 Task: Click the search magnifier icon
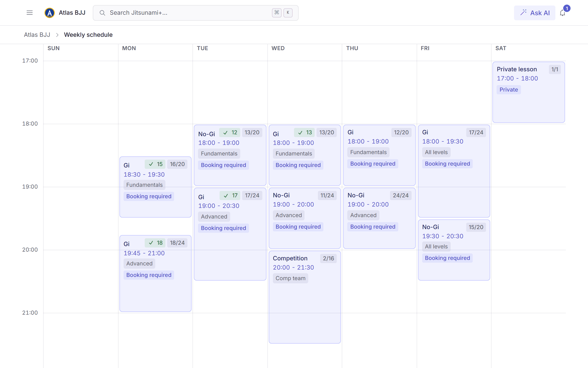pyautogui.click(x=102, y=13)
